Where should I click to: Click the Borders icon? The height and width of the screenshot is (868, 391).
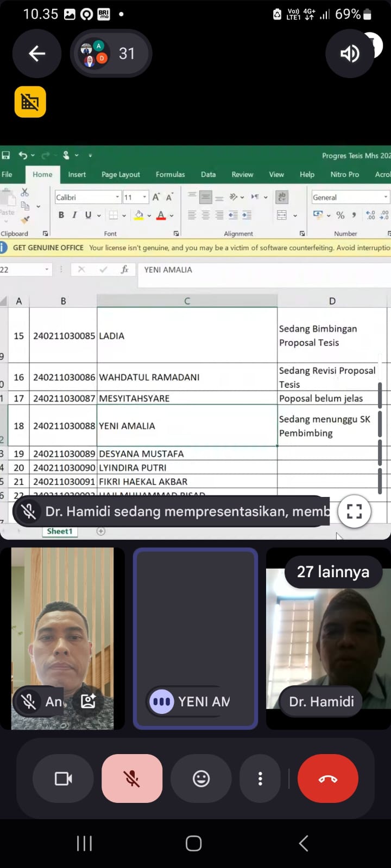tap(113, 215)
